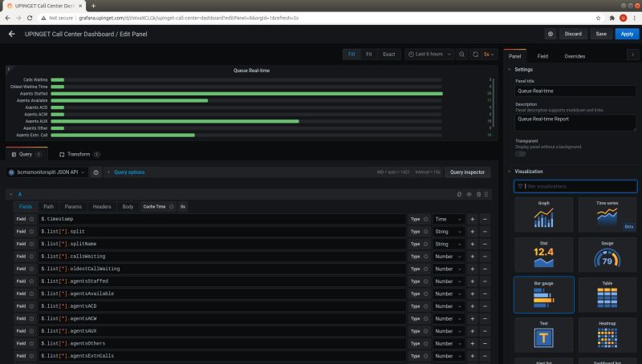Viewport: 642px width, 364px height.
Task: Select the Exact display mode
Action: click(x=389, y=54)
